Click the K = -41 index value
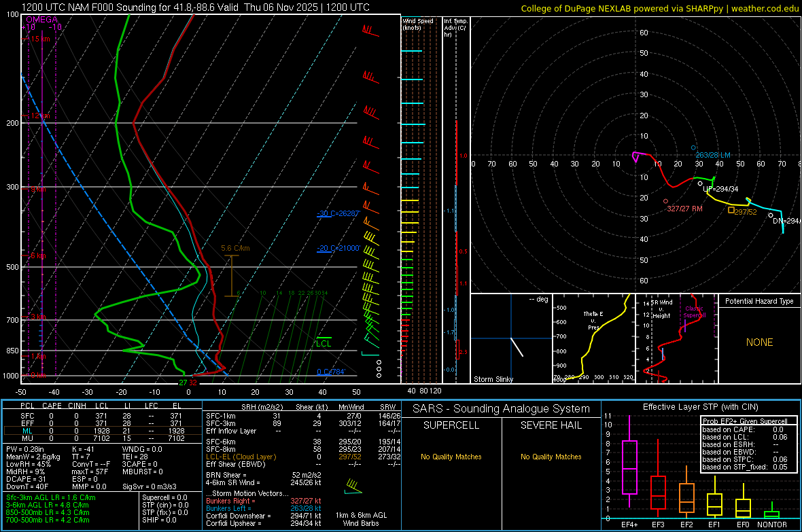The image size is (802, 532). tap(83, 449)
